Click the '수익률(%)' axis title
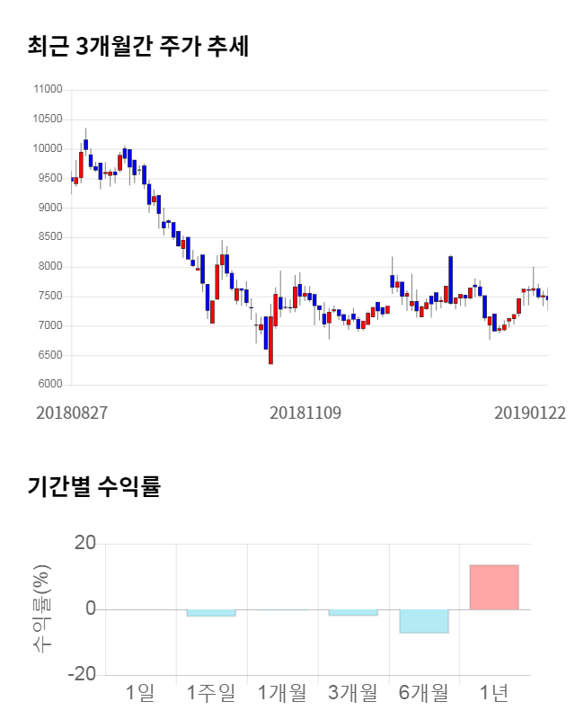Screen dimensions: 575x728 coord(42,608)
